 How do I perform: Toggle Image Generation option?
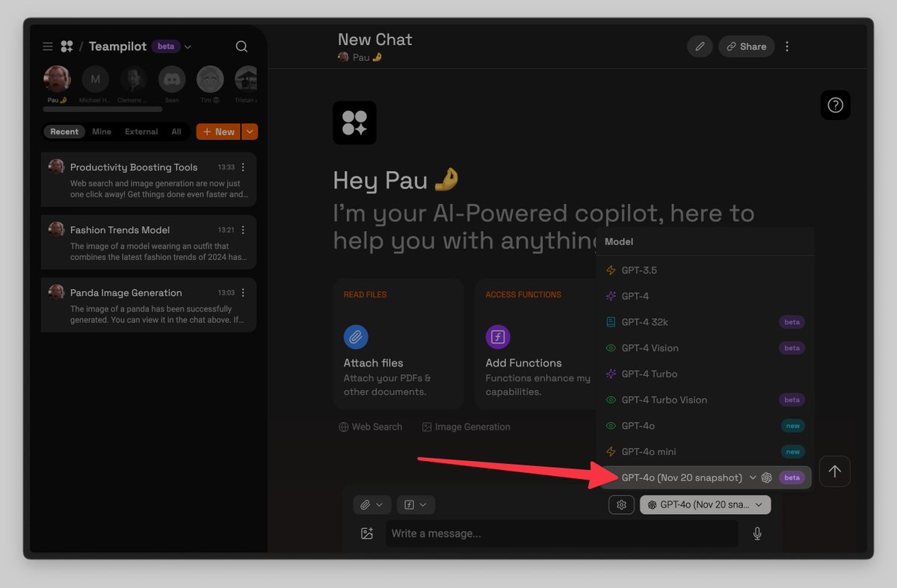[466, 427]
